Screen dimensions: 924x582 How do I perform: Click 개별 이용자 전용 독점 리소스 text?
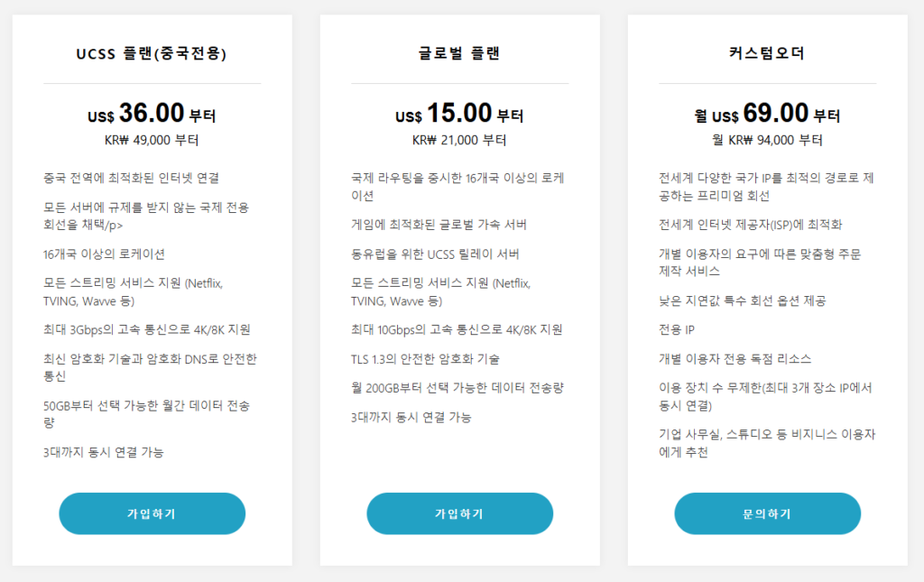point(735,359)
